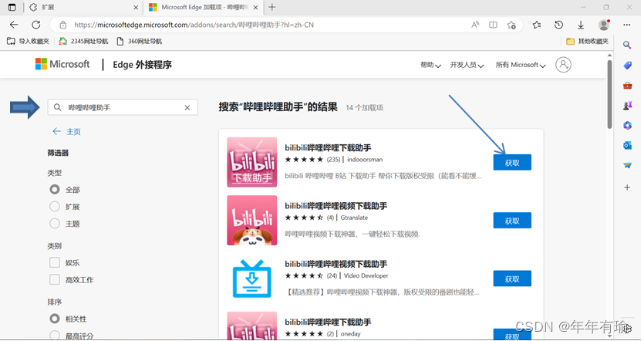The image size is (644, 341).
Task: Click 获取 for indooorsman's bilibili下载助手
Action: [512, 162]
